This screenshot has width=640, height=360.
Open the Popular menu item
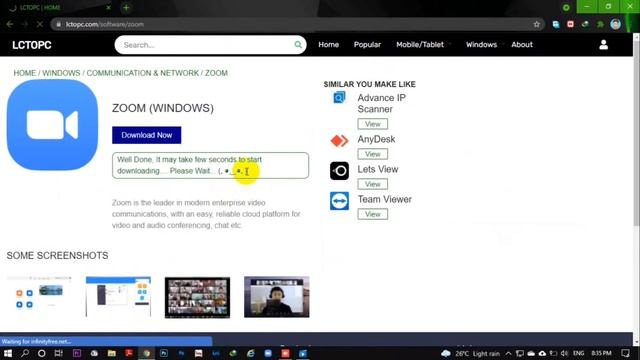pos(367,44)
